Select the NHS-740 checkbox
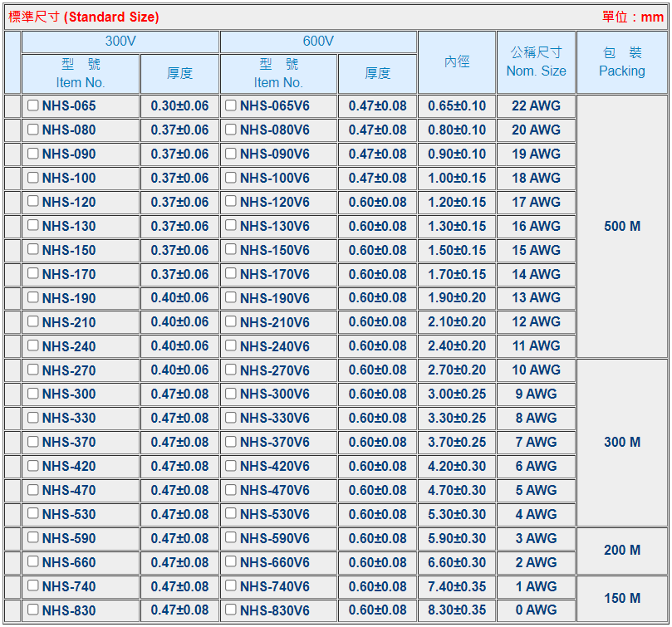Image resolution: width=672 pixels, height=627 pixels. 33,586
